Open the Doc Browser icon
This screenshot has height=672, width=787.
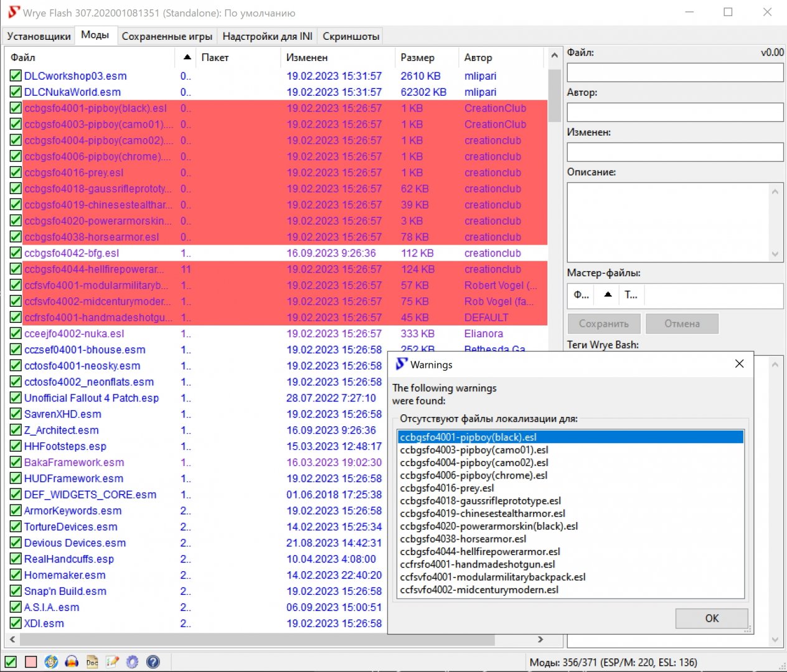click(x=92, y=662)
